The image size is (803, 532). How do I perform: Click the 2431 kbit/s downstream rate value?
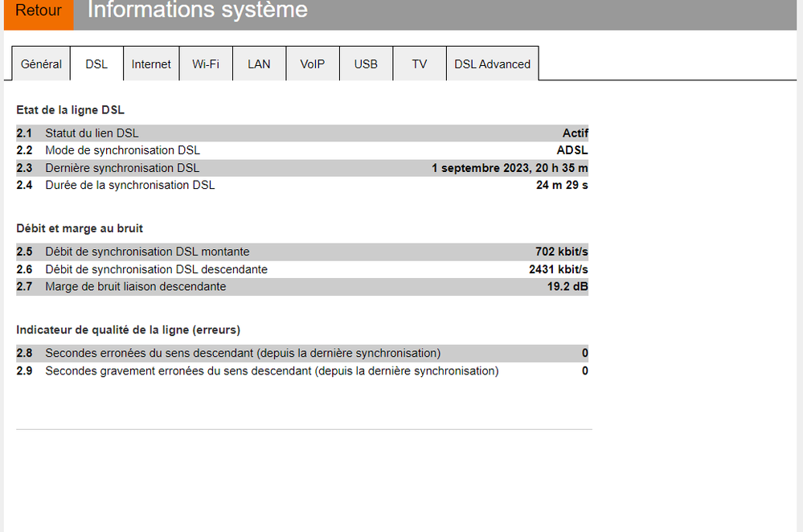(x=558, y=269)
